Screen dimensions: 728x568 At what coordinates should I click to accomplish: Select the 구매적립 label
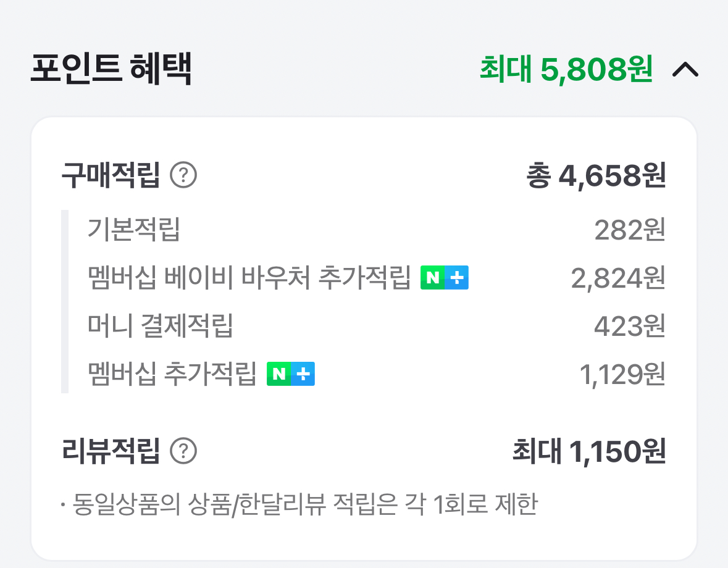click(x=111, y=177)
